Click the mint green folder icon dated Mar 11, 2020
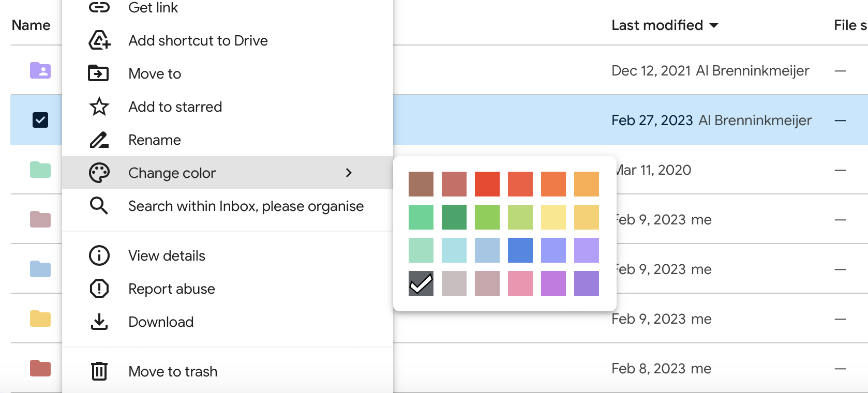Screen dimensions: 868x393 tap(40, 170)
